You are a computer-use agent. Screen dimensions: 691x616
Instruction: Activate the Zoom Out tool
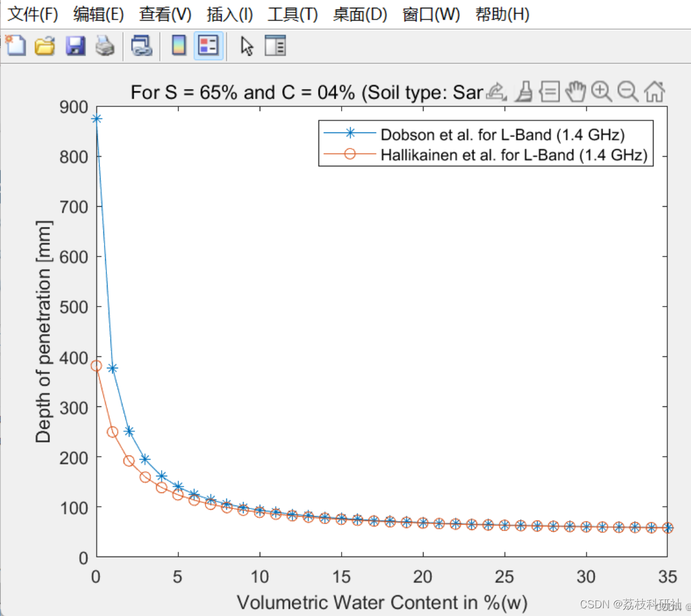(x=628, y=91)
